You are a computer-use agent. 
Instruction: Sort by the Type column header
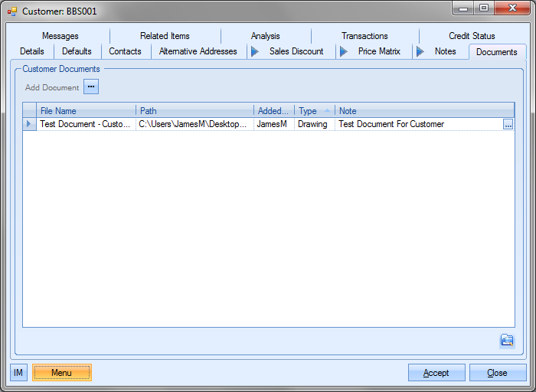[314, 111]
